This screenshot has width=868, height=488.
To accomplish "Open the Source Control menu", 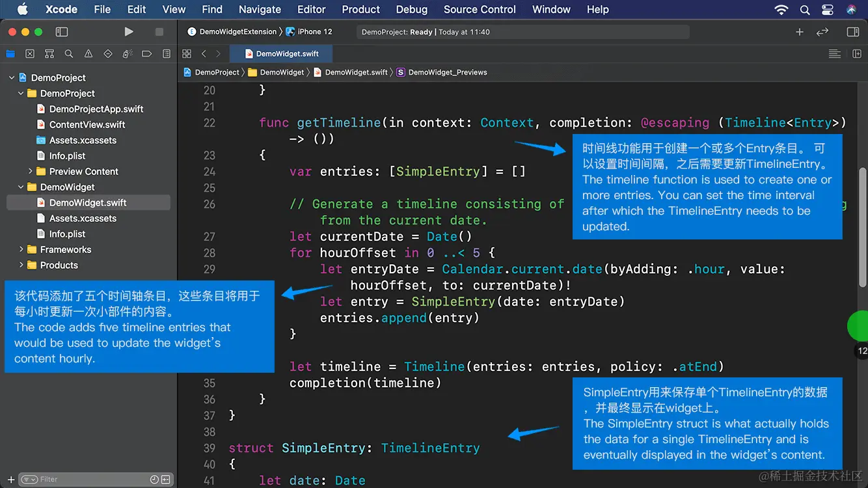I will coord(480,9).
